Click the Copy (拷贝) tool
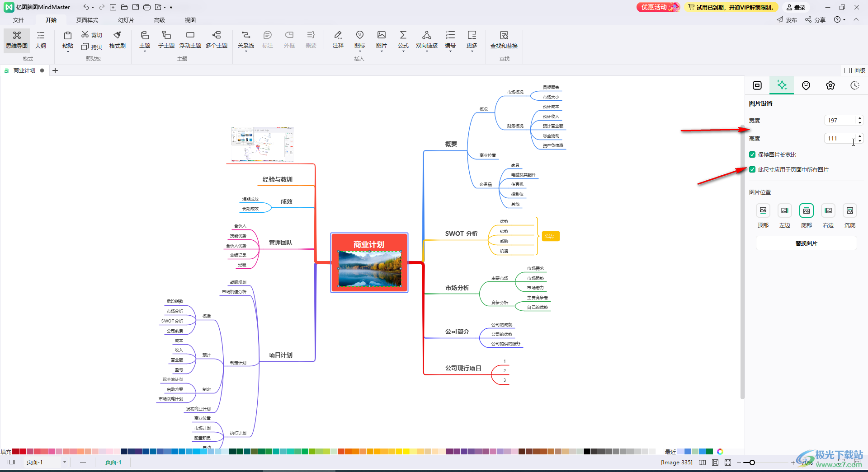This screenshot has height=472, width=868. tap(92, 47)
